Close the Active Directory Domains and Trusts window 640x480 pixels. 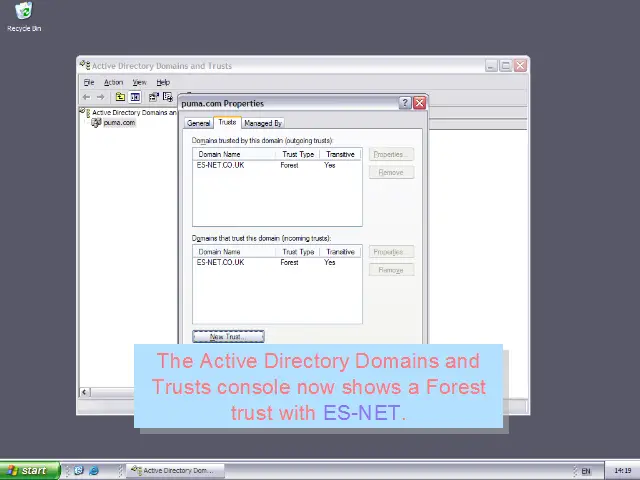520,65
